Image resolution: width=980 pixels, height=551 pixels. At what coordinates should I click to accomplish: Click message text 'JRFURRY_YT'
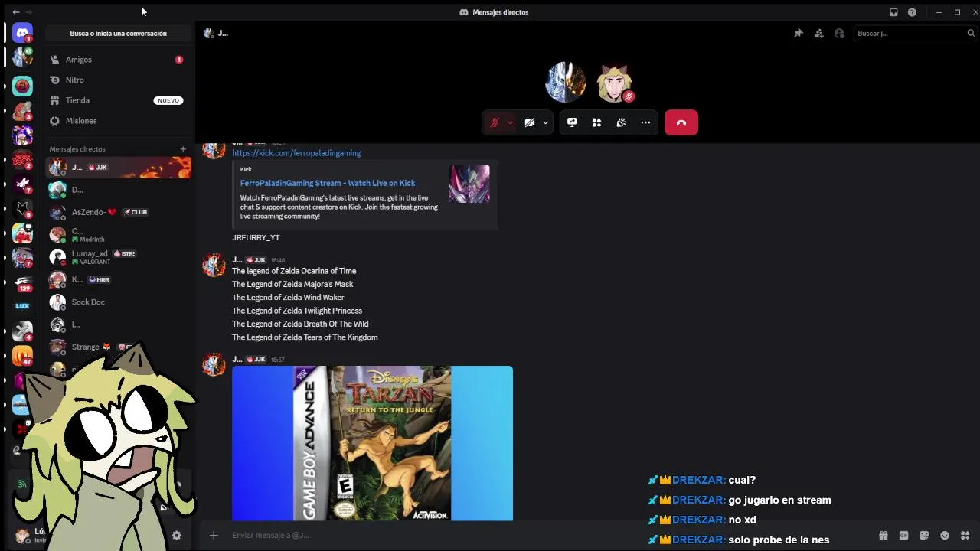[x=256, y=238]
